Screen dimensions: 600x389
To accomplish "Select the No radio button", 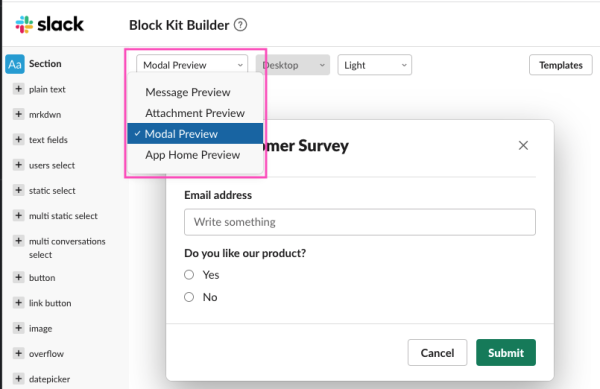I will point(189,297).
